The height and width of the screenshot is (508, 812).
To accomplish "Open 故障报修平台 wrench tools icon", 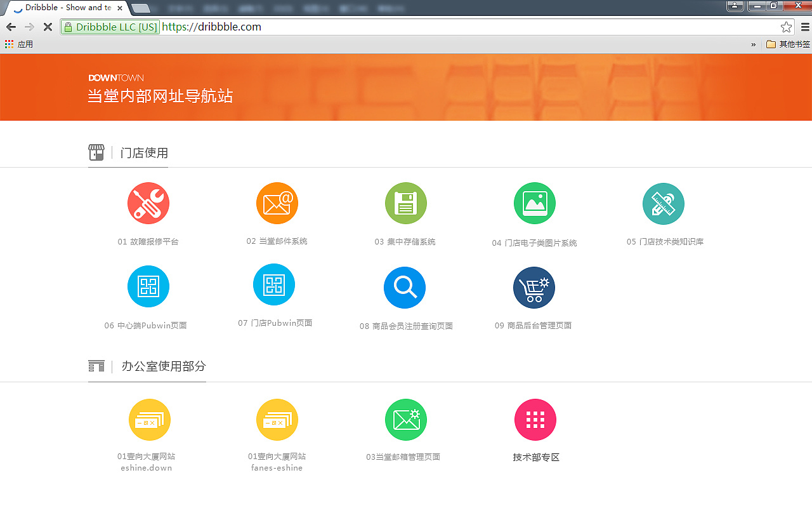I will (x=148, y=203).
